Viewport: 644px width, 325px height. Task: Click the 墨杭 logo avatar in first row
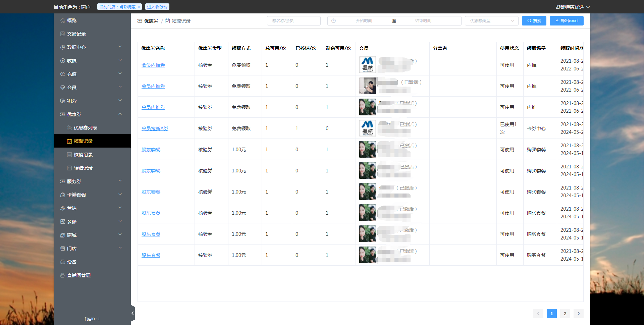tap(368, 65)
